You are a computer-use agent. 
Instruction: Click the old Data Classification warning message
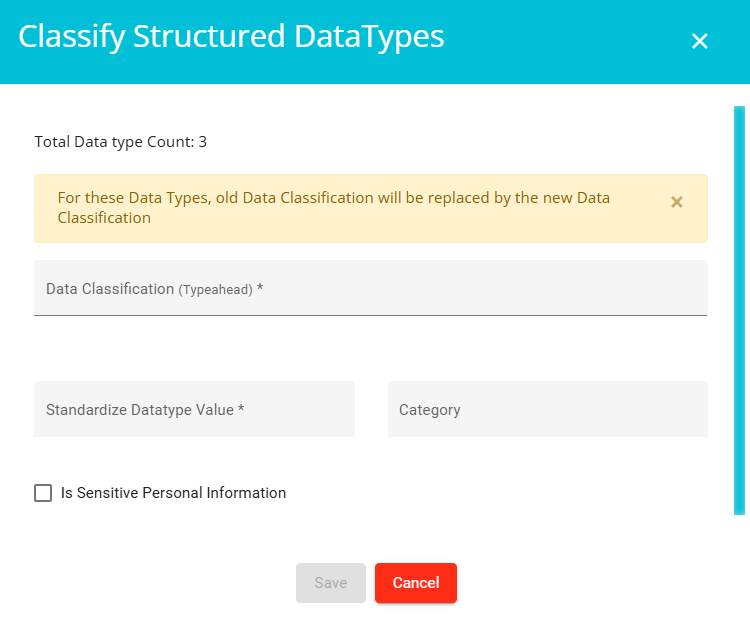(x=333, y=208)
